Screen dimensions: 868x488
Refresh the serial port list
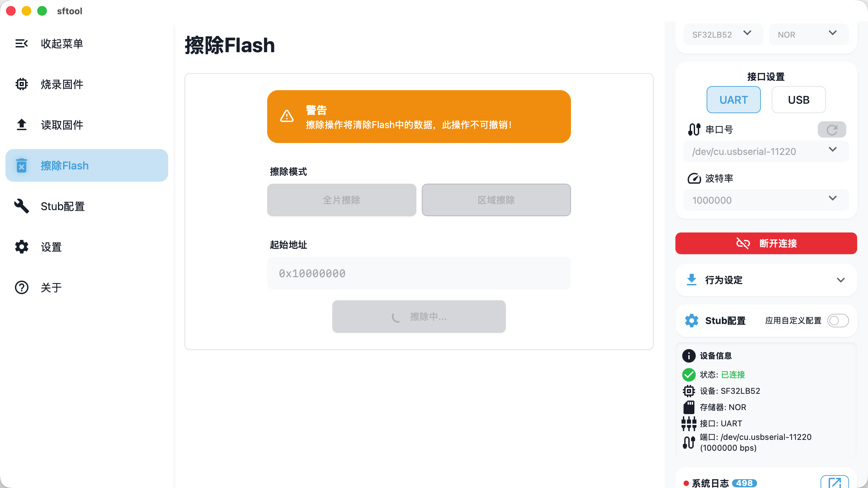(x=832, y=129)
